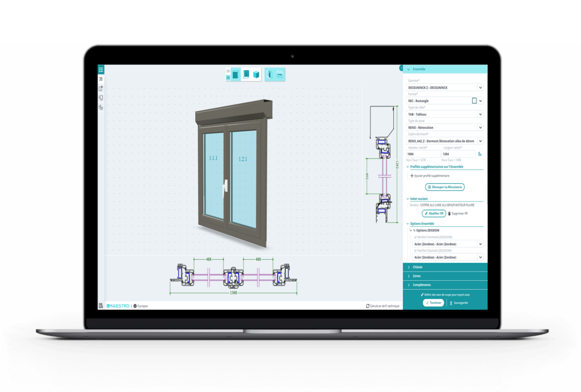Click the left 488 dimension label
The width and height of the screenshot is (581, 392).
coord(209,259)
